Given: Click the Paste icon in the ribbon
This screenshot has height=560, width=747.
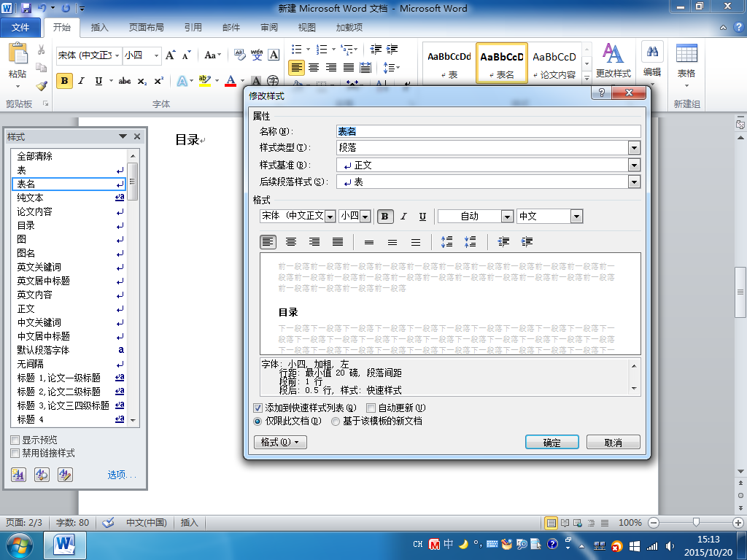Looking at the screenshot, I should [18, 53].
